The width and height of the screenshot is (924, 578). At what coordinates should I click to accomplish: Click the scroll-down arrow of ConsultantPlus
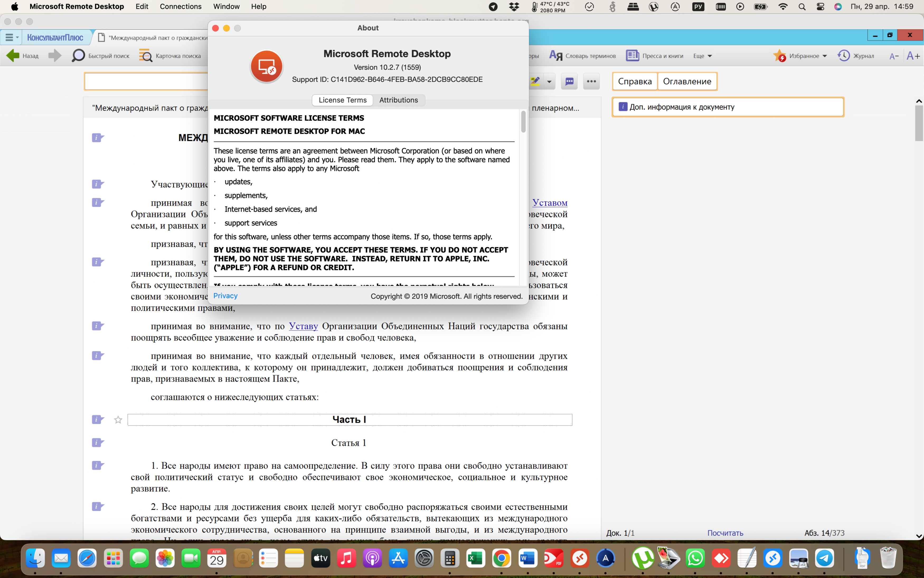pos(919,536)
